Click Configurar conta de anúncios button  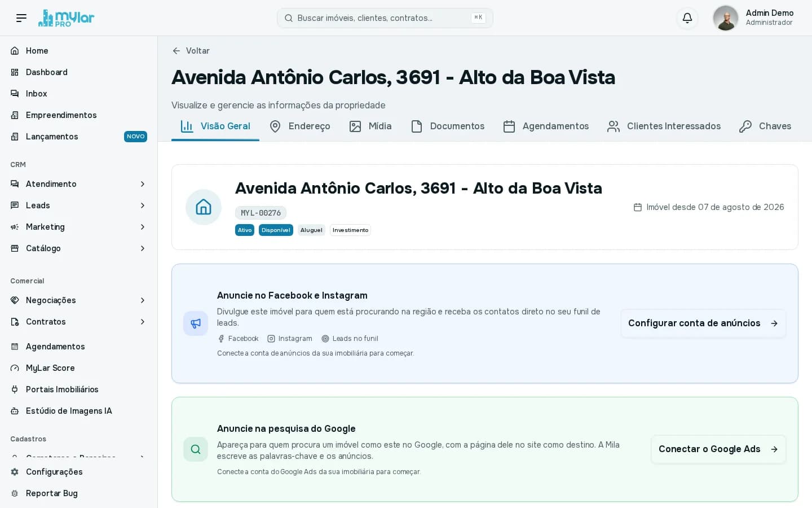pyautogui.click(x=703, y=323)
